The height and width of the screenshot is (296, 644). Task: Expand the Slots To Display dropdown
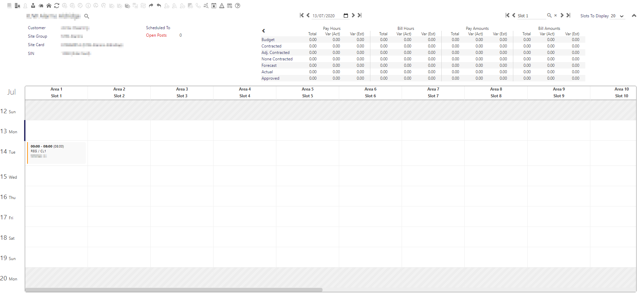tap(622, 16)
